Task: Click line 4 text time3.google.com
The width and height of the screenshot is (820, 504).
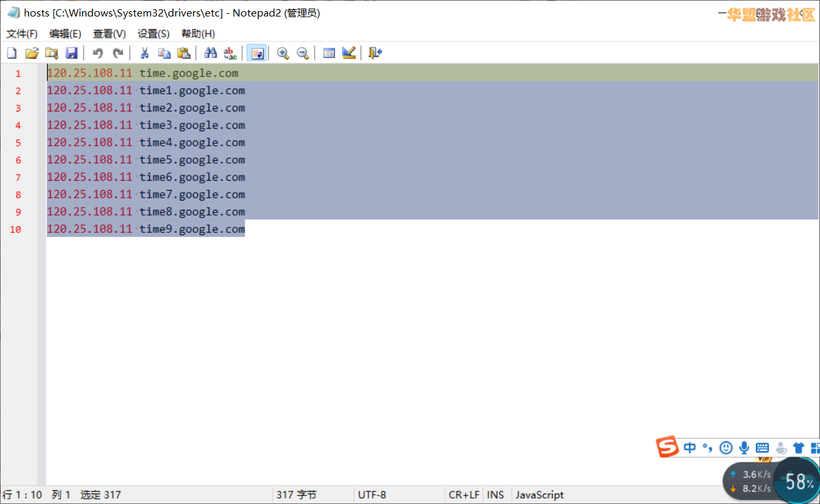Action: pos(192,125)
